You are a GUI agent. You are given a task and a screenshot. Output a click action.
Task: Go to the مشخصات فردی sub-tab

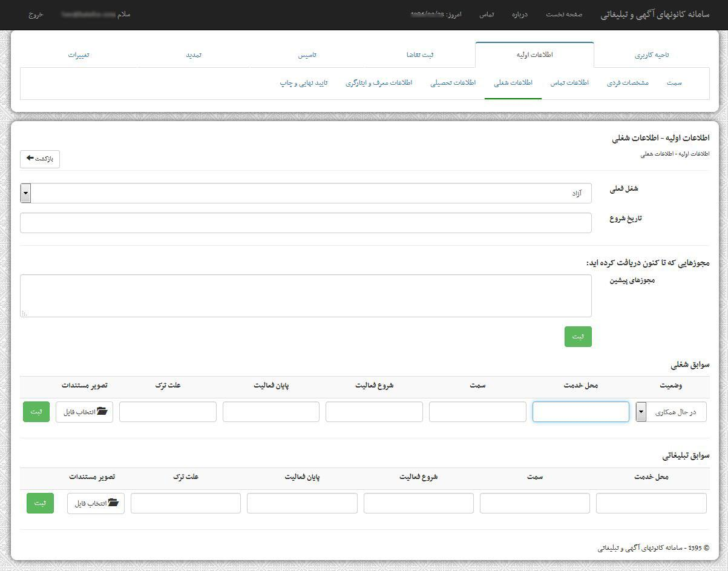click(x=628, y=83)
